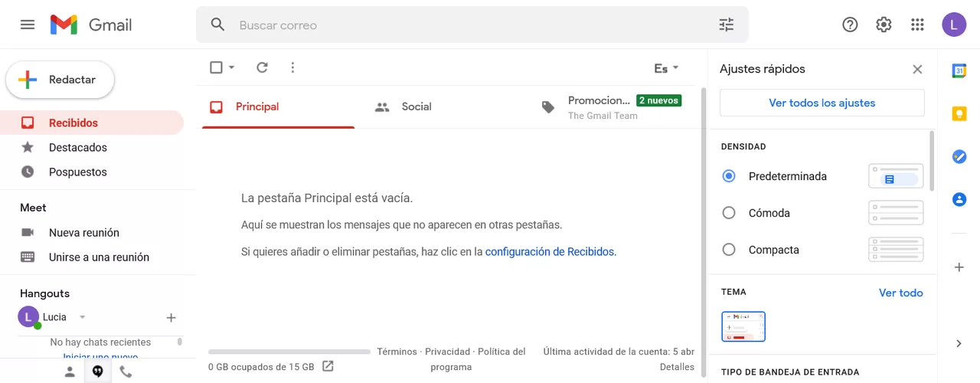This screenshot has width=980, height=383.
Task: Start a new Hangouts chat plus icon
Action: [x=171, y=317]
